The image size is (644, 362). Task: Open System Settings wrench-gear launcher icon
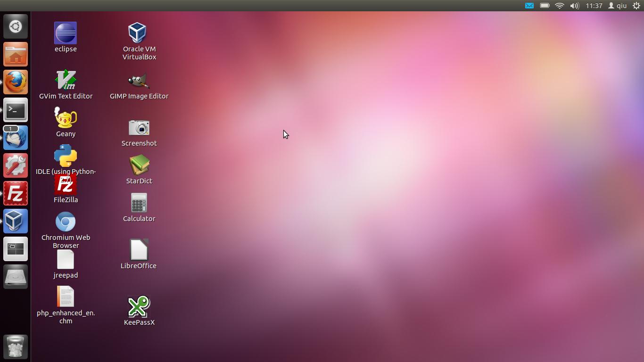pyautogui.click(x=16, y=165)
